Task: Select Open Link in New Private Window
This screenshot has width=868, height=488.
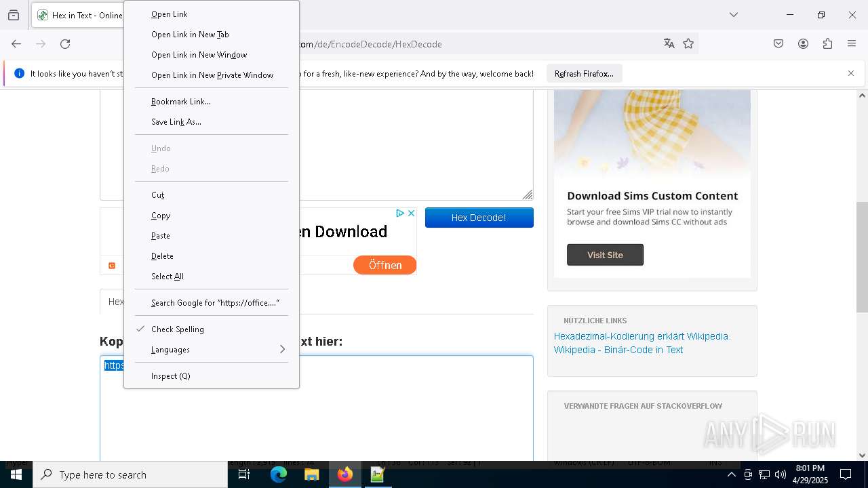Action: pos(212,75)
